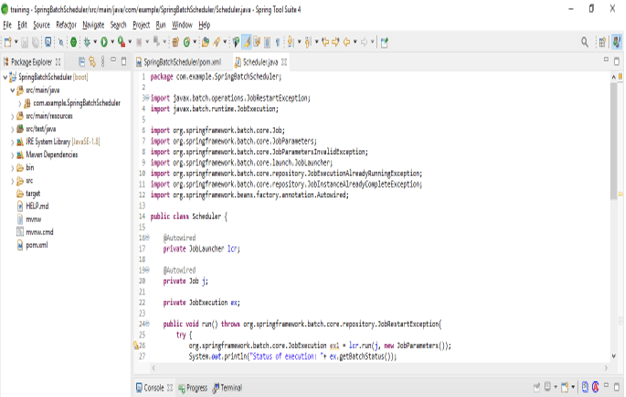626x397 pixels.
Task: Select the pom.xml file in tree
Action: (x=32, y=245)
